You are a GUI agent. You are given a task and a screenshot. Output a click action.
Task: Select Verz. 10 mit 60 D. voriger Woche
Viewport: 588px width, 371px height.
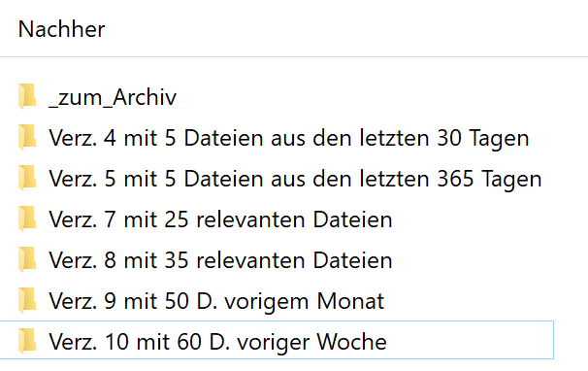pyautogui.click(x=217, y=342)
